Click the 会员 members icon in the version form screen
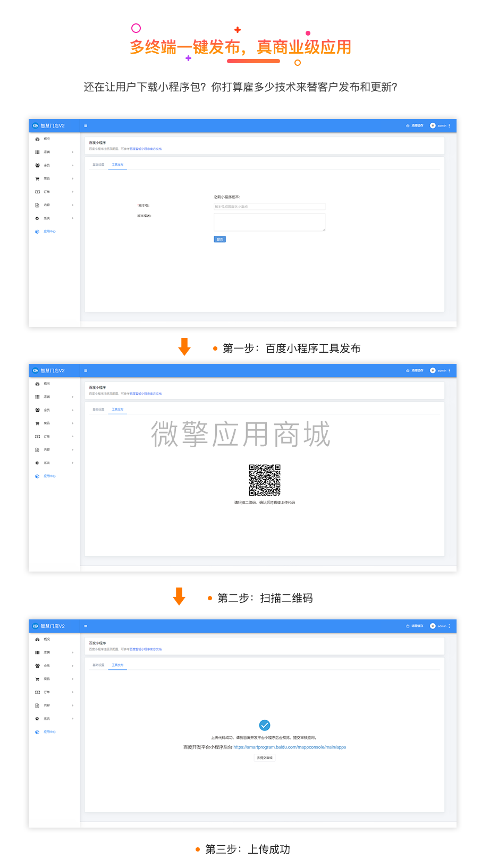Screen dimensions: 481x868 37,165
